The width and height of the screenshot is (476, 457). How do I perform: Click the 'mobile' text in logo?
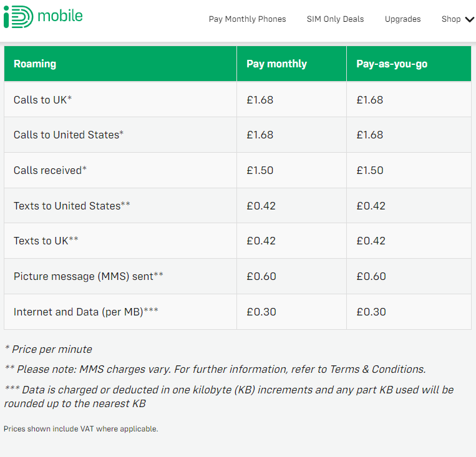tap(60, 16)
